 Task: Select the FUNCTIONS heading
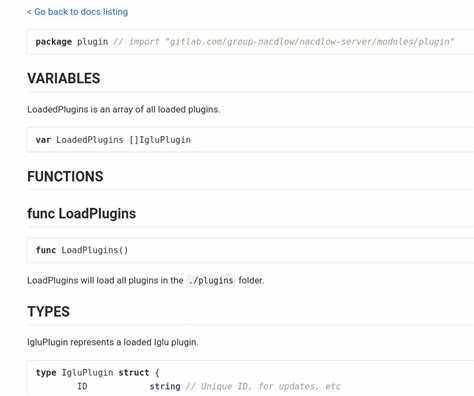(x=65, y=177)
